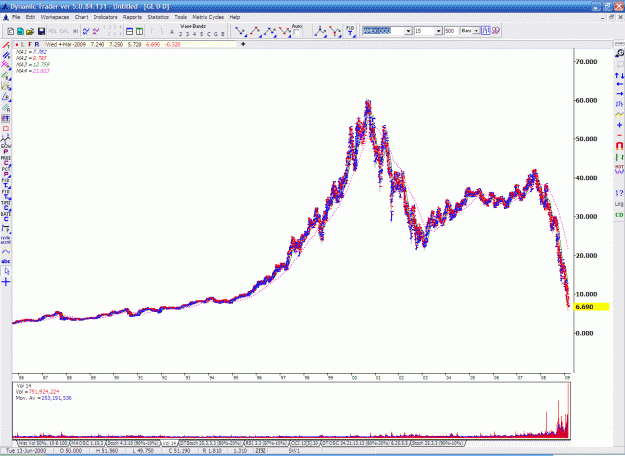Screen dimensions: 625x456
Task: Toggle the R button on info bar
Action: 37,44
